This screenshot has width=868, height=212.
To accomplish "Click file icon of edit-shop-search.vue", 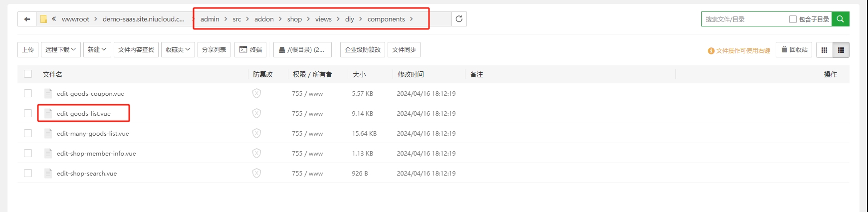I will (48, 173).
